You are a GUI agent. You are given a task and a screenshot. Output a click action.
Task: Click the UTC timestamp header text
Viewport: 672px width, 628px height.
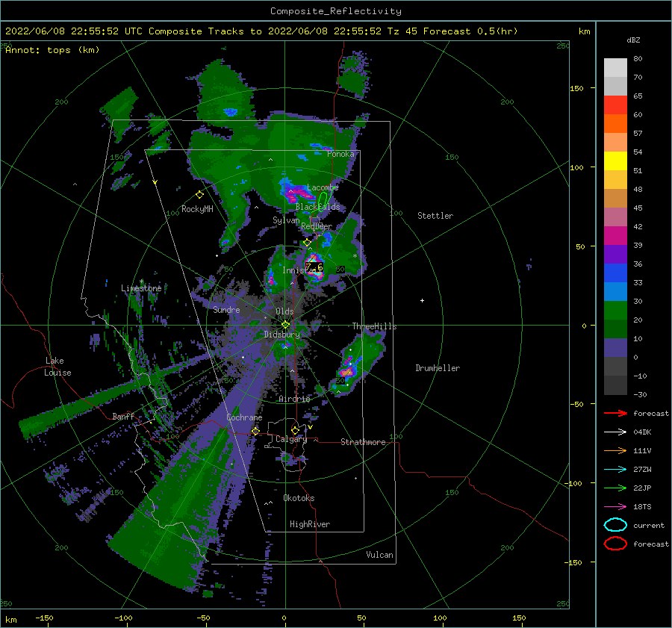pos(261,31)
